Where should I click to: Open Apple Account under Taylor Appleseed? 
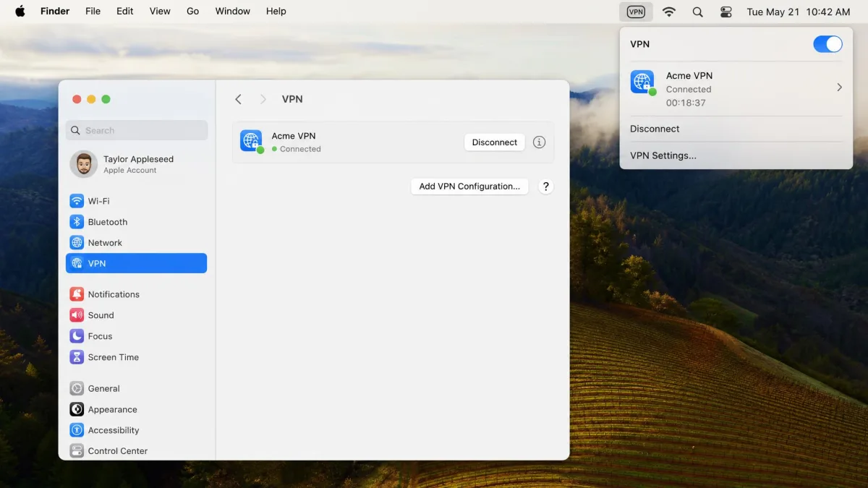(x=129, y=171)
